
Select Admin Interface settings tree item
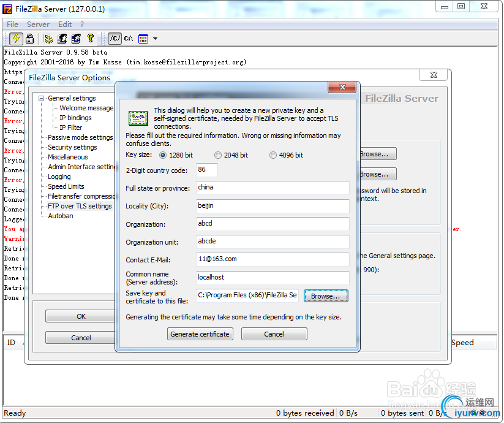coord(81,167)
